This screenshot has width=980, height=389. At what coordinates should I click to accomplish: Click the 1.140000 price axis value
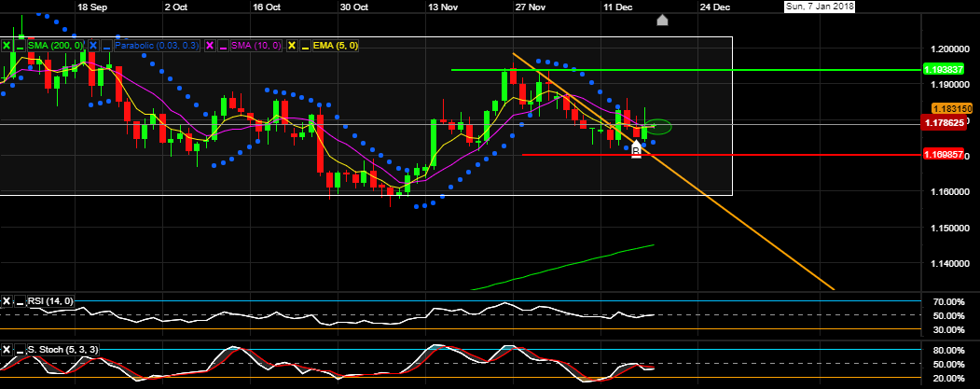click(x=948, y=263)
